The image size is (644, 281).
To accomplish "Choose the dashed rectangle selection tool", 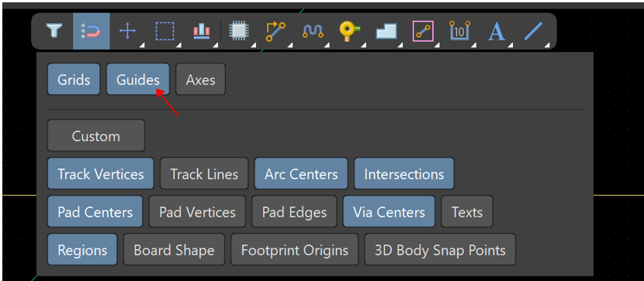I will 164,31.
